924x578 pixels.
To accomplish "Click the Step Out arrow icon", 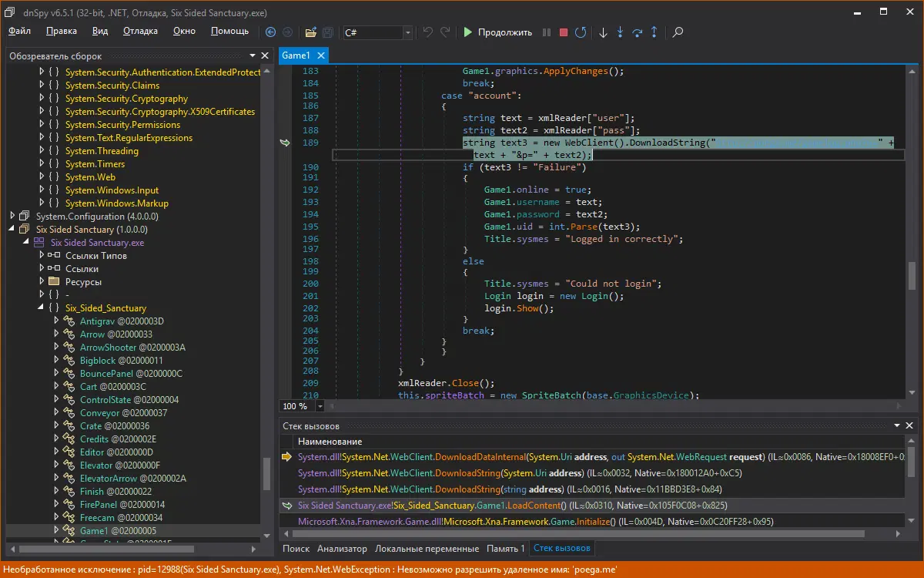I will [654, 32].
